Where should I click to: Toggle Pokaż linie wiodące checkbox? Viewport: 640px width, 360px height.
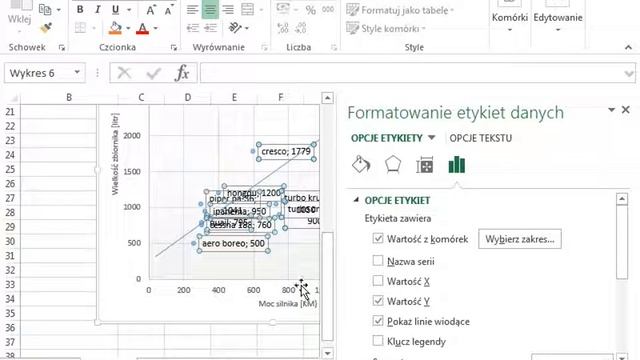pyautogui.click(x=378, y=321)
